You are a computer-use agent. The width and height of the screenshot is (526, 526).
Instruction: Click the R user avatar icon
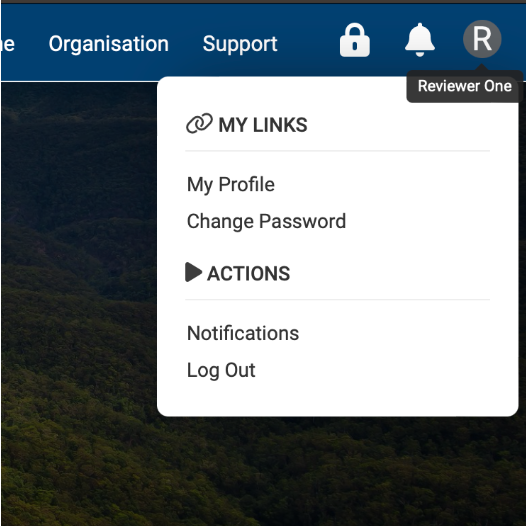pos(482,39)
